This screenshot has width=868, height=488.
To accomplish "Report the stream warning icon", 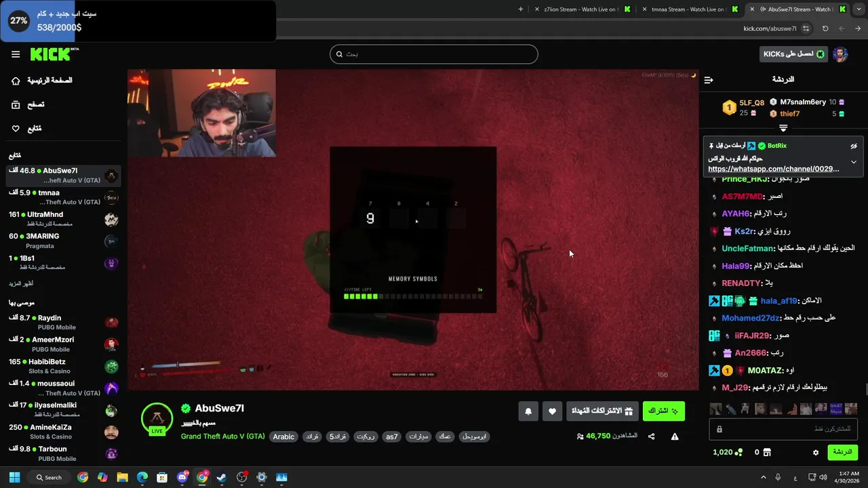I will (x=675, y=436).
